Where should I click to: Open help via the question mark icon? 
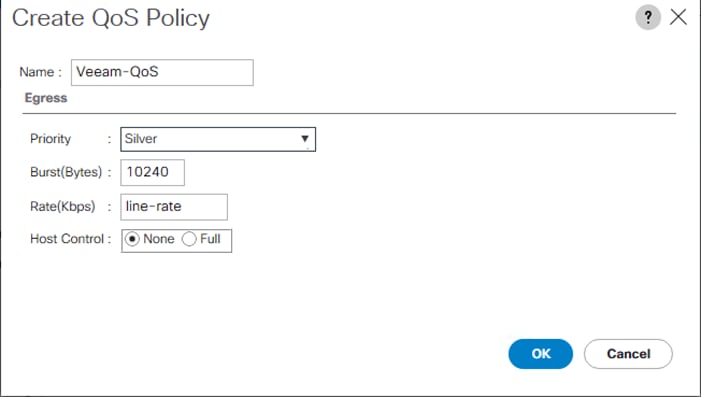pos(648,17)
